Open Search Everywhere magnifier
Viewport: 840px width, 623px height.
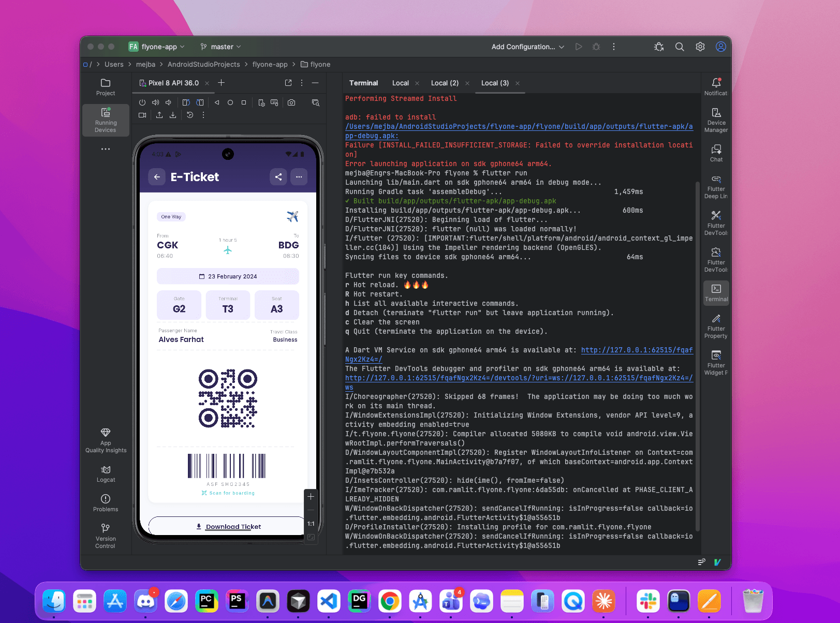tap(680, 47)
